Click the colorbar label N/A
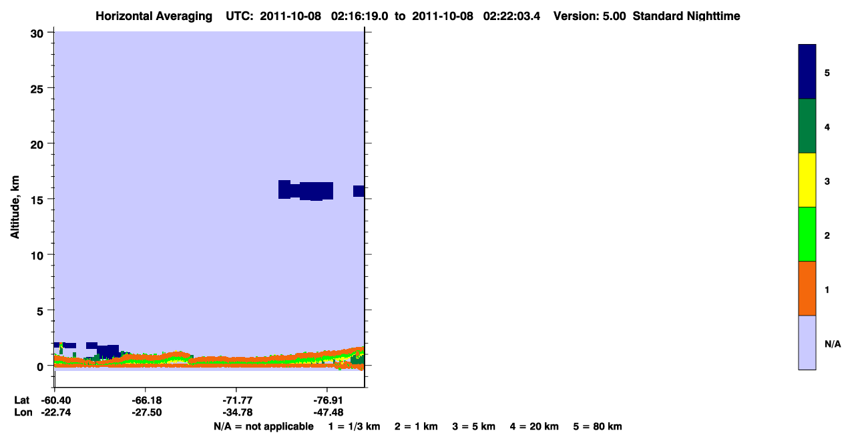 coord(833,344)
